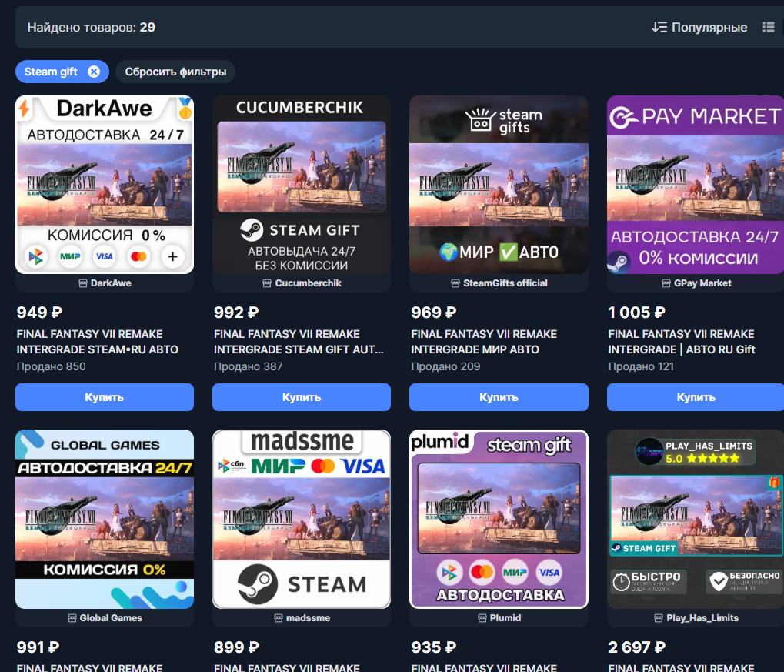Viewport: 784px width, 672px height.
Task: Open the Play_Has_Limits product thumbnail
Action: point(696,519)
